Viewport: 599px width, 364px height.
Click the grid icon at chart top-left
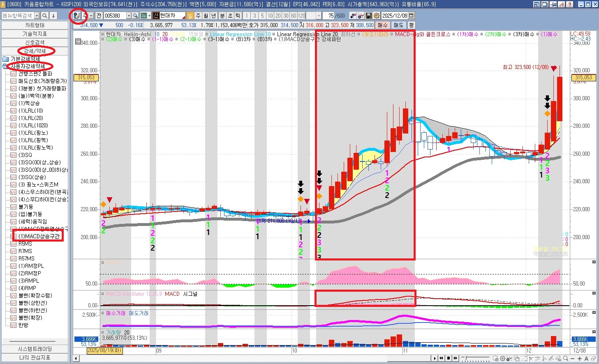click(x=78, y=41)
